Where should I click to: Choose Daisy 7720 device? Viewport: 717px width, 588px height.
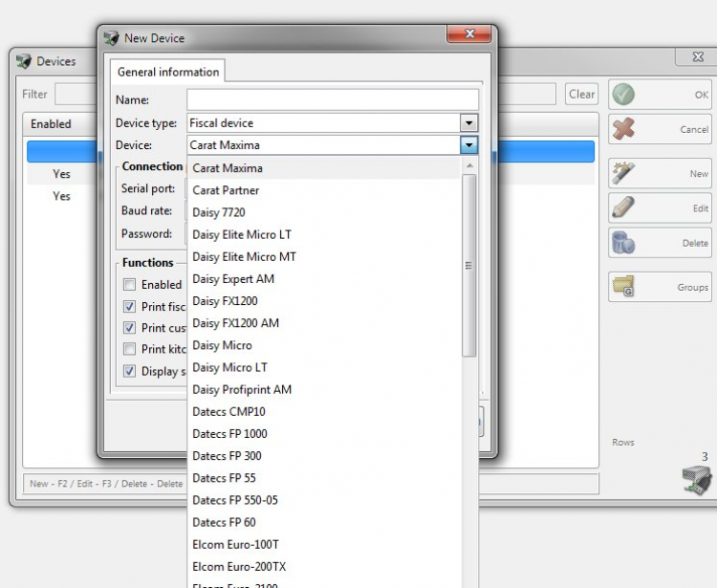pyautogui.click(x=323, y=212)
